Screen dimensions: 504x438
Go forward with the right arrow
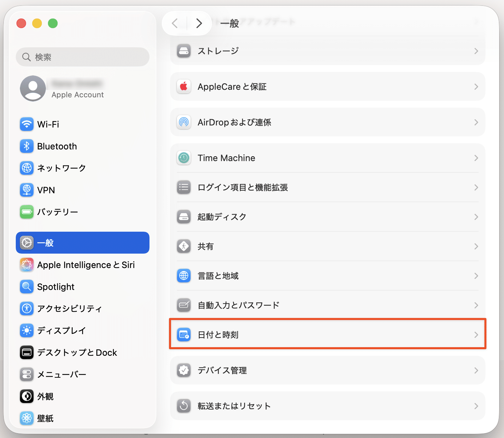point(199,23)
